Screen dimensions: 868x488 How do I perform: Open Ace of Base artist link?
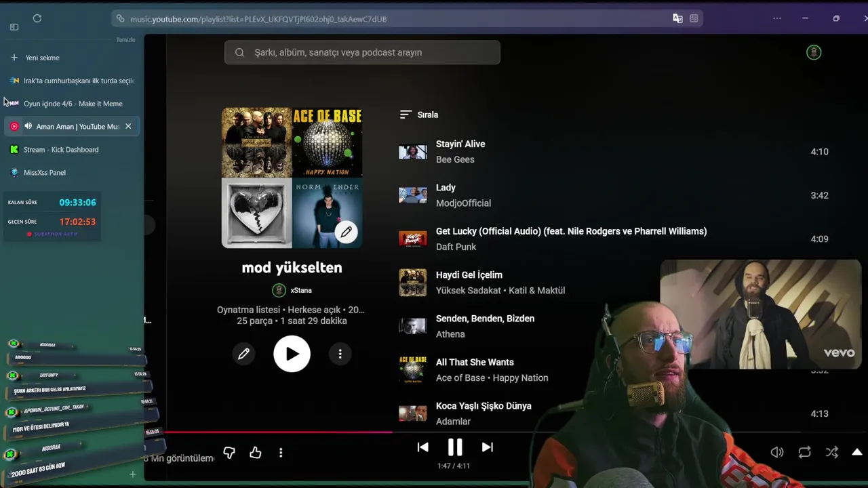click(460, 378)
